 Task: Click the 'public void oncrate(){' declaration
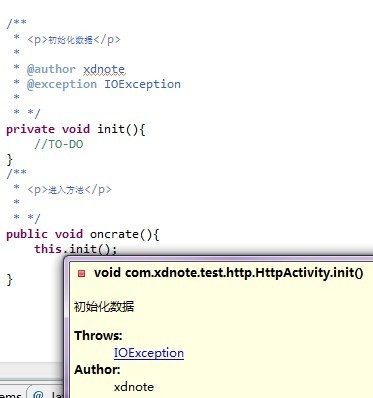pos(83,234)
